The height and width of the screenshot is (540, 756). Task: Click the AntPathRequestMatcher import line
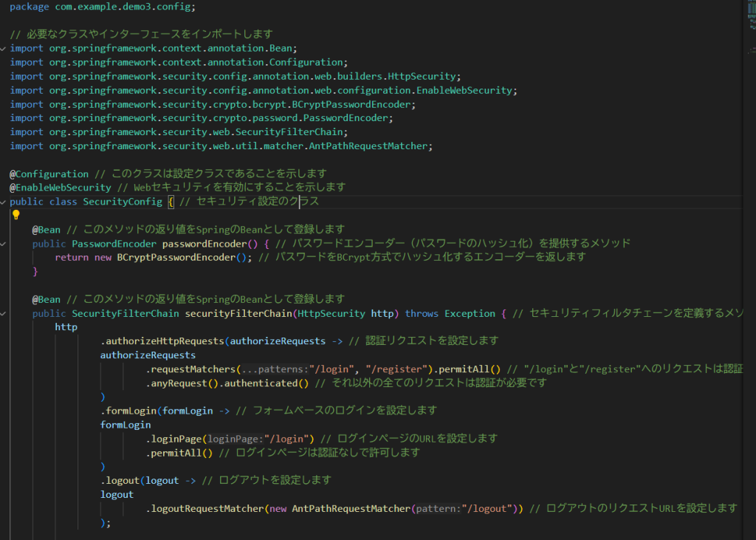221,146
